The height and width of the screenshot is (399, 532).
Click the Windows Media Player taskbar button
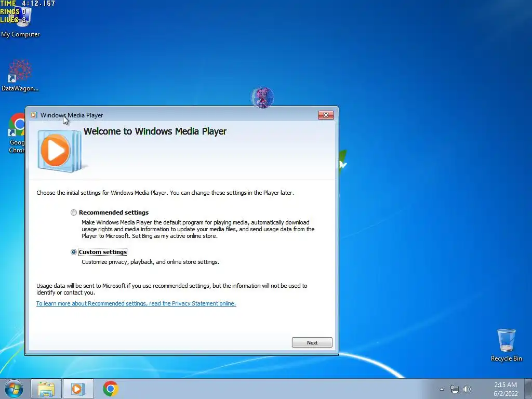pyautogui.click(x=78, y=389)
